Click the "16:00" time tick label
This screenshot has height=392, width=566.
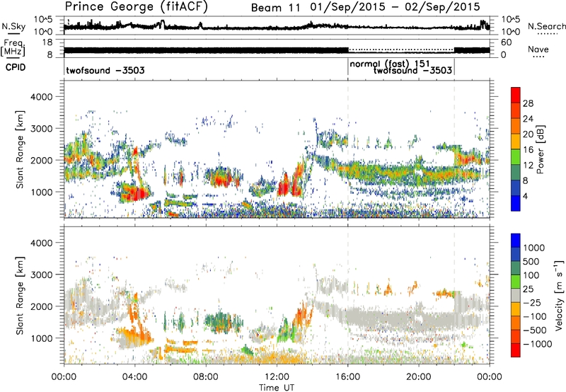point(347,377)
